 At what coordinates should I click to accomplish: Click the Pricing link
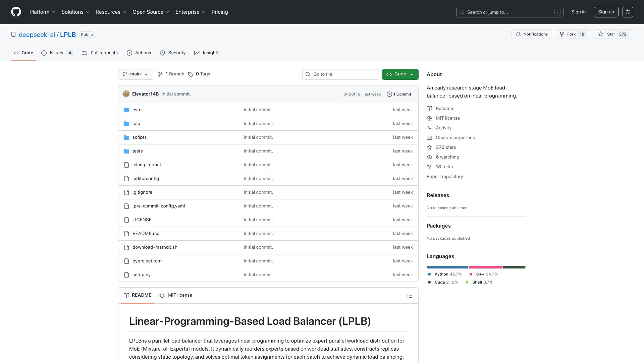point(220,12)
